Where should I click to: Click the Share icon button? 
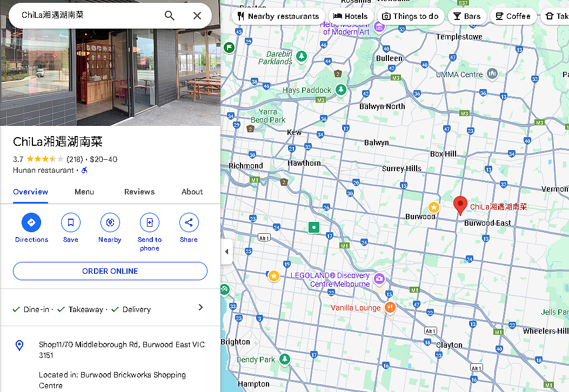tap(189, 222)
